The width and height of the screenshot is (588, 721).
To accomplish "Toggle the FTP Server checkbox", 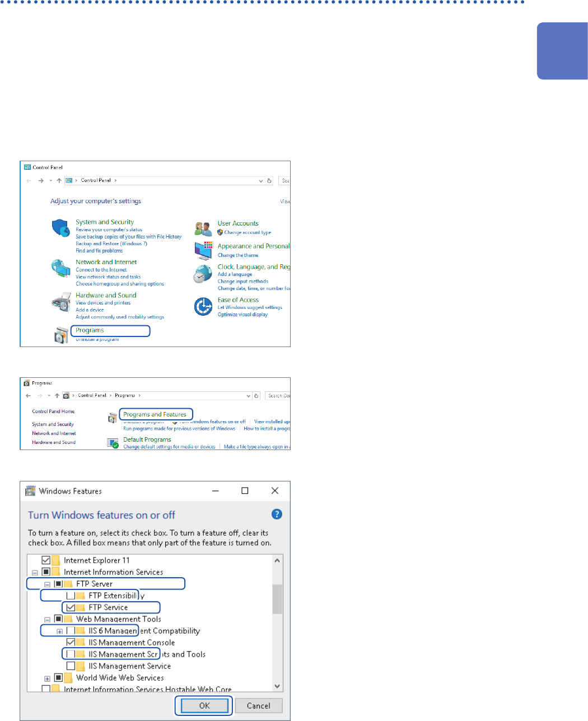I will click(58, 583).
